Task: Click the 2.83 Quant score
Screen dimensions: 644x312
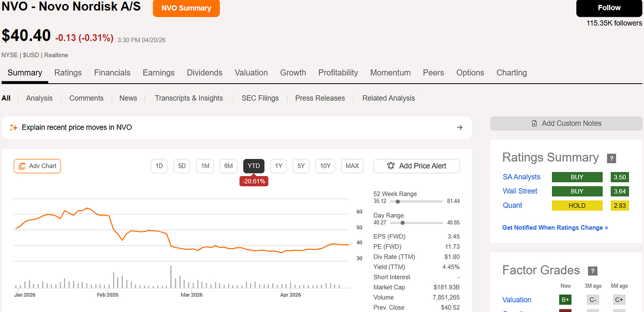Action: click(620, 205)
